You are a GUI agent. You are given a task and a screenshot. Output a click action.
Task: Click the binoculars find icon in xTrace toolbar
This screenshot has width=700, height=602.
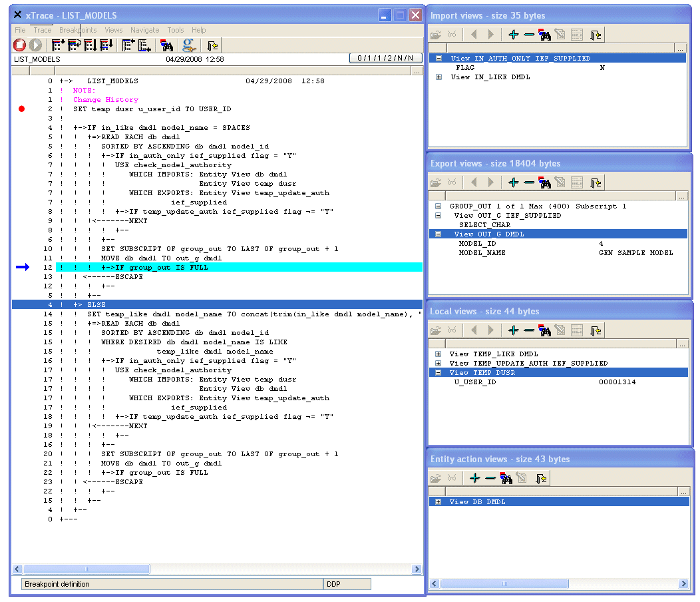click(x=167, y=45)
